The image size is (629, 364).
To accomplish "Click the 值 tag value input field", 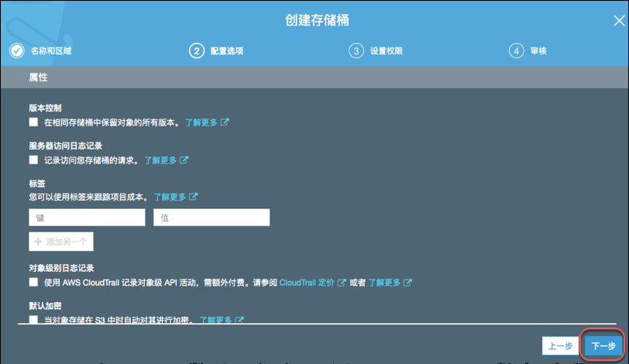I will click(211, 218).
